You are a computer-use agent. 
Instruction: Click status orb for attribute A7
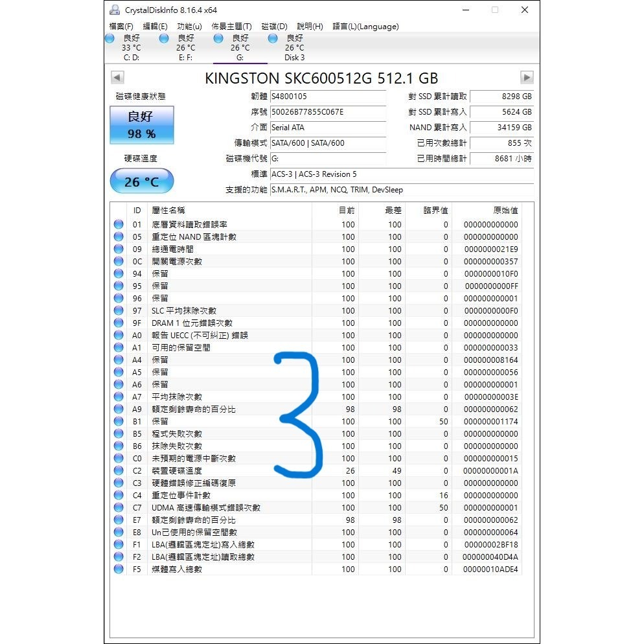(x=119, y=397)
